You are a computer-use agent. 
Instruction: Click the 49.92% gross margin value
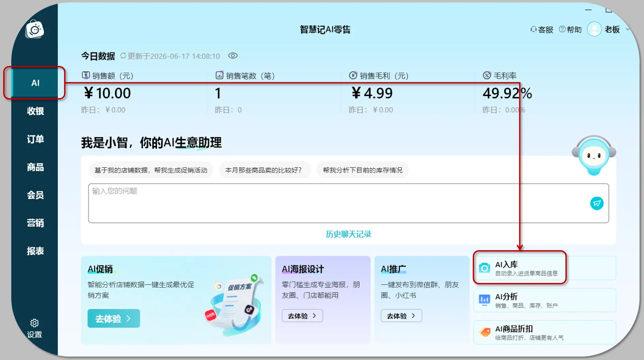click(x=507, y=93)
